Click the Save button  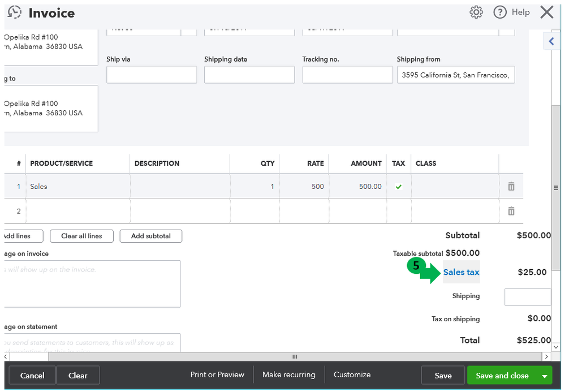443,376
